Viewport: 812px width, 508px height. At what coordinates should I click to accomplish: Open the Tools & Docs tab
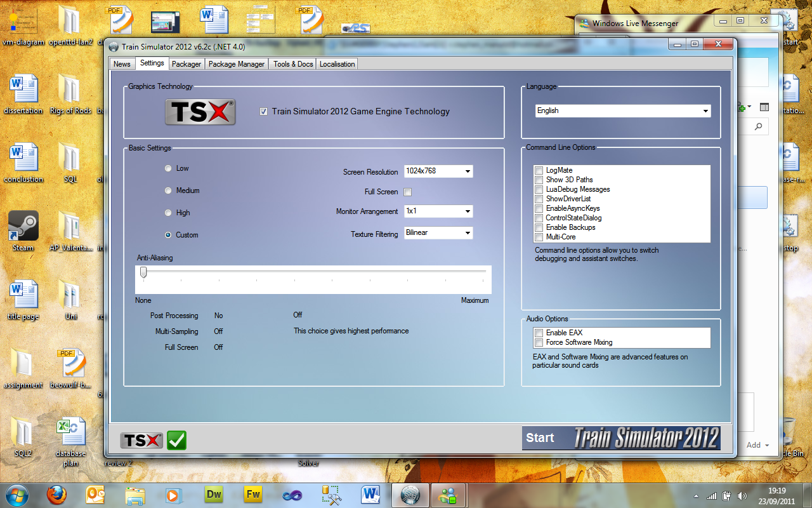pyautogui.click(x=293, y=64)
